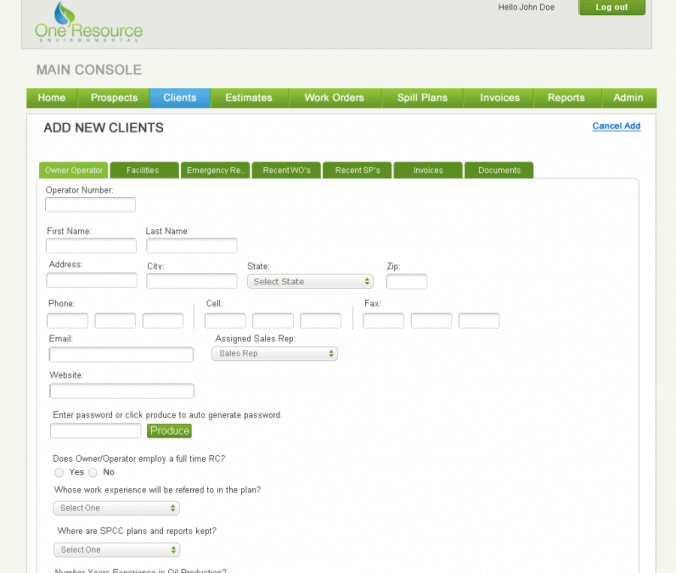Go to the Recent WO's tab
The image size is (676, 573).
point(286,170)
